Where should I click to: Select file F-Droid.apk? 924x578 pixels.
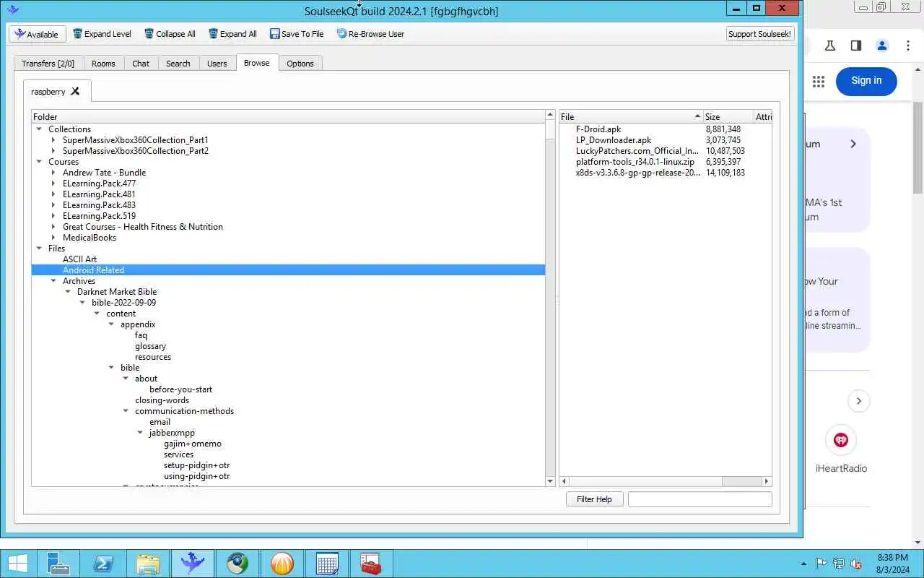click(x=598, y=129)
